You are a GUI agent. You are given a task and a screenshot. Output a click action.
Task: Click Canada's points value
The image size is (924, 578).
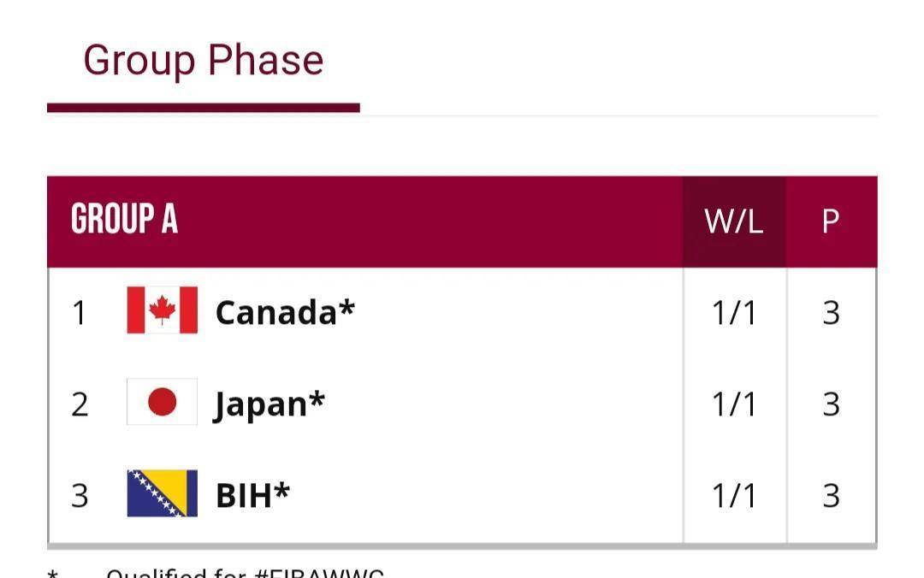coord(831,314)
